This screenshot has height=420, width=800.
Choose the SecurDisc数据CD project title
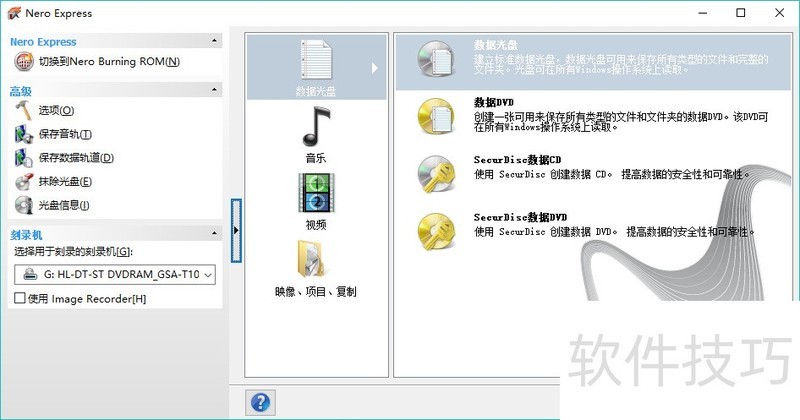coord(517,160)
